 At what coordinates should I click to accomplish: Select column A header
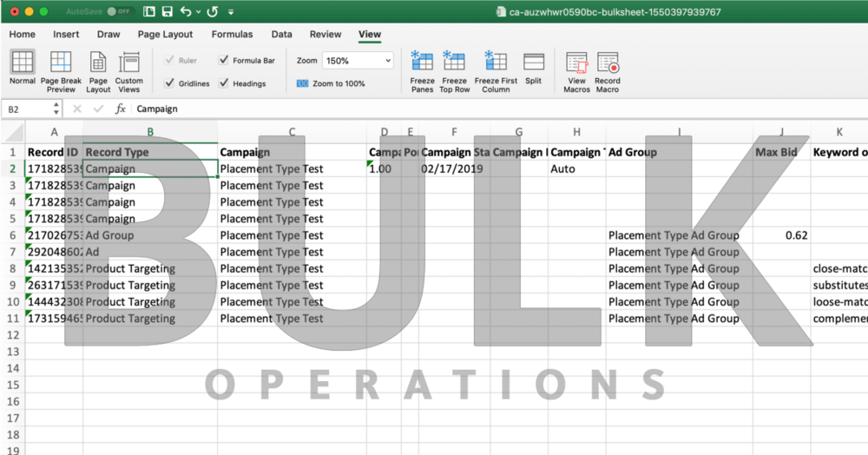[54, 132]
